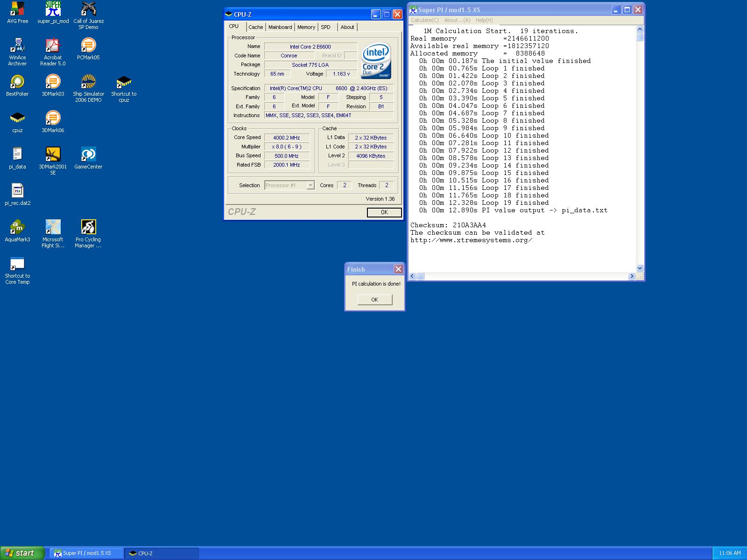Select the pi_rec.dat2 file icon
This screenshot has height=560, width=747.
pos(17,195)
